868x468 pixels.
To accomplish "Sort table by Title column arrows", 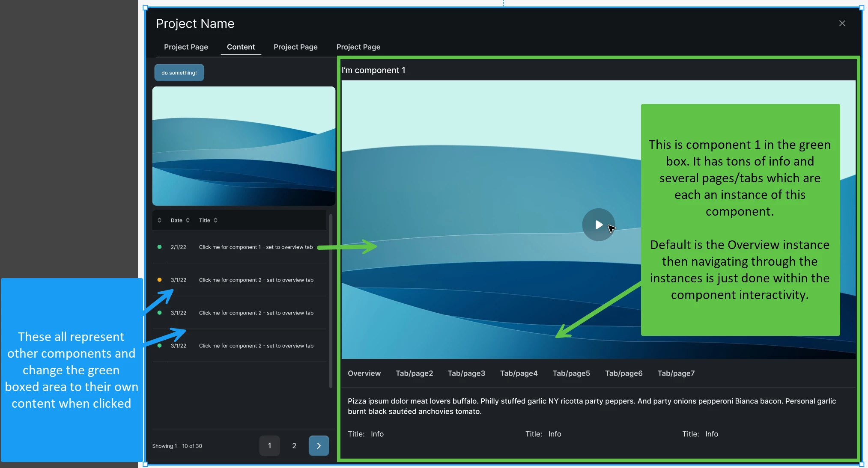I will pyautogui.click(x=215, y=220).
